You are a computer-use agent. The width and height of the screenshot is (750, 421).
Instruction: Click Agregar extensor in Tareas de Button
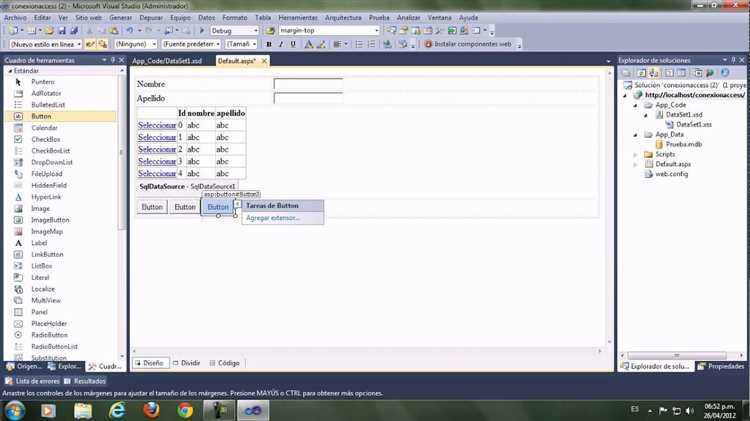point(273,218)
